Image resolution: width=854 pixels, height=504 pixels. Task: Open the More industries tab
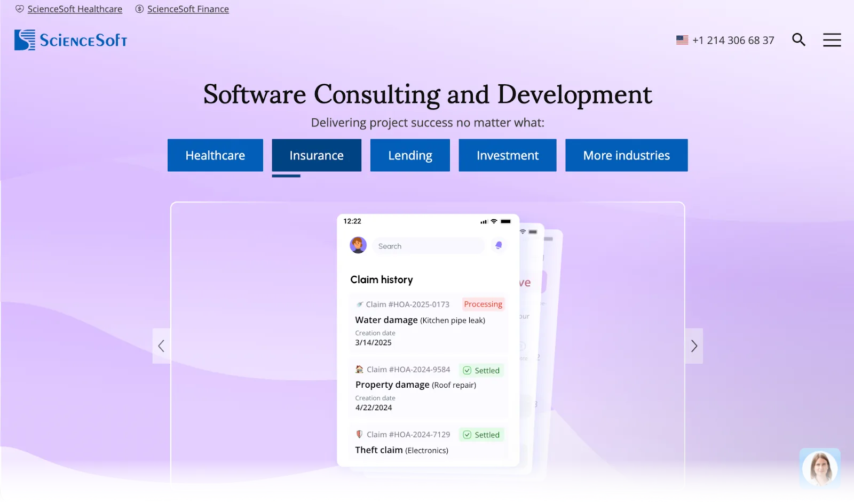pyautogui.click(x=627, y=155)
